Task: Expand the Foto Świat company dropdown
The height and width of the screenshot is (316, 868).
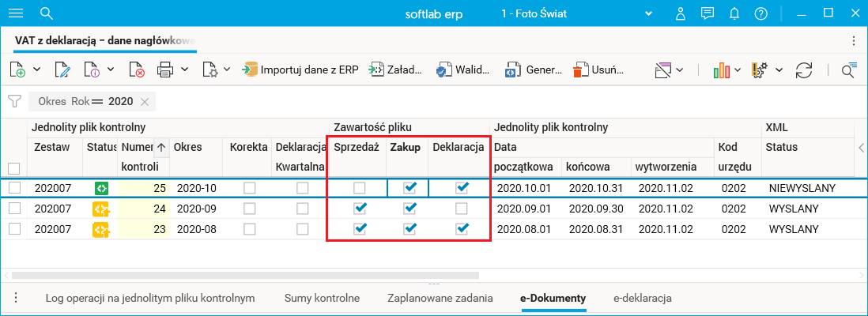Action: (x=650, y=13)
